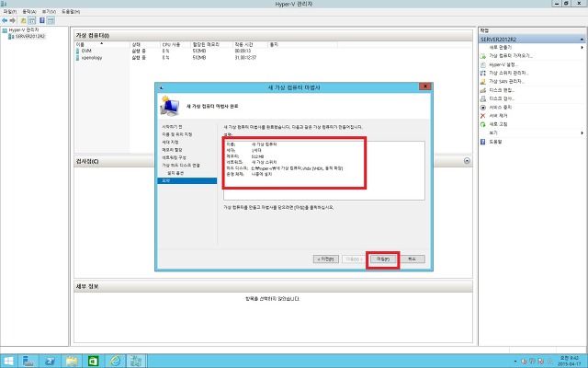The image size is (588, 368).
Task: Click the yellow Up-one-level folder toolbar icon
Action: pyautogui.click(x=23, y=20)
